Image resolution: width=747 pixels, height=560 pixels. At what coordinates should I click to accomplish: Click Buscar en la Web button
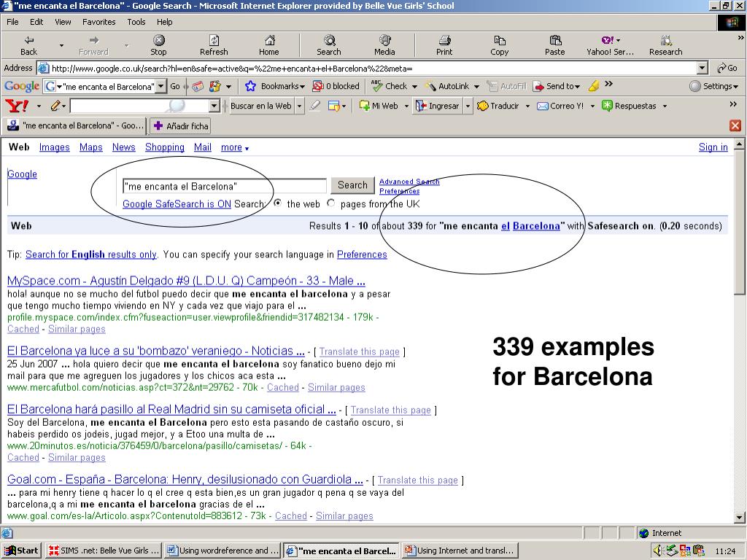261,106
